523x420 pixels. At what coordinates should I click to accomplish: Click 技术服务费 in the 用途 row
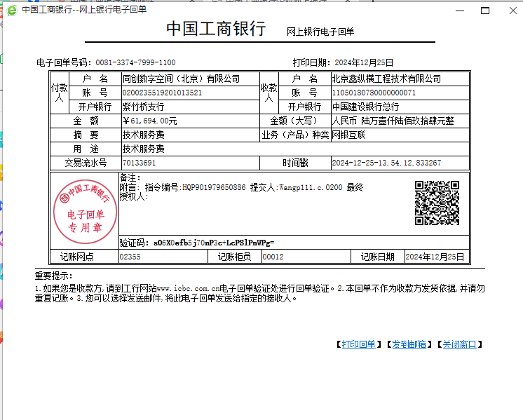144,149
